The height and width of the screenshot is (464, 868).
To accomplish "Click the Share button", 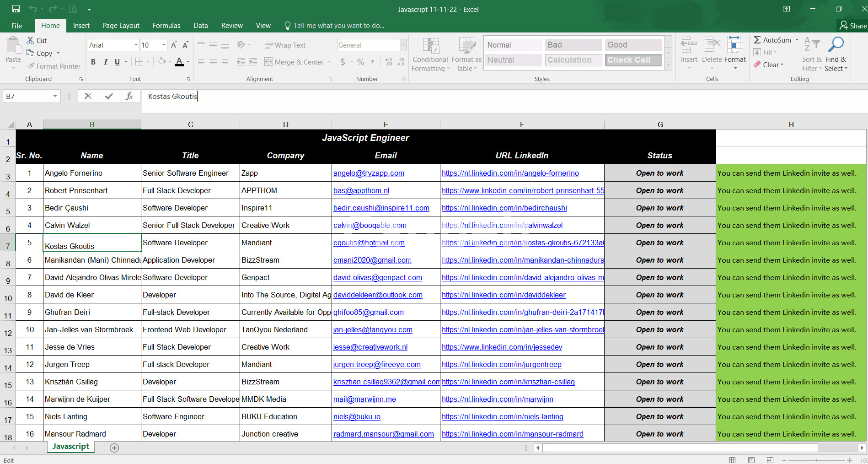I will click(853, 26).
